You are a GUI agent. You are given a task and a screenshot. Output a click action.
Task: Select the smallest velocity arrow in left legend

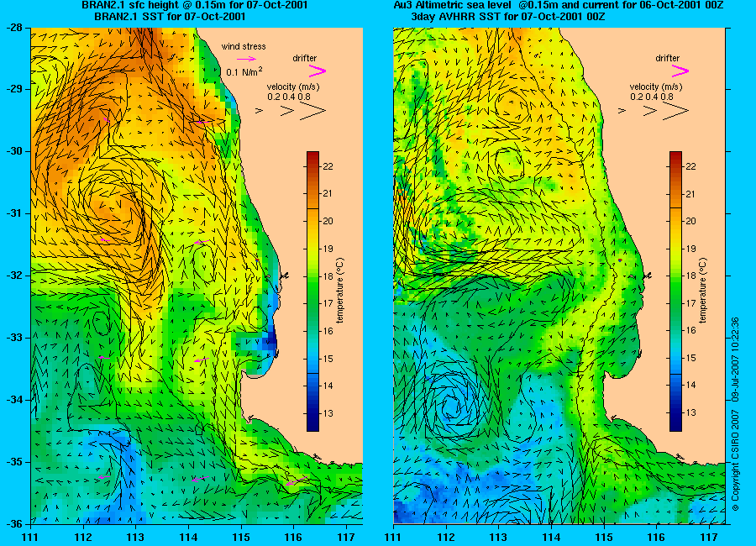[x=259, y=111]
